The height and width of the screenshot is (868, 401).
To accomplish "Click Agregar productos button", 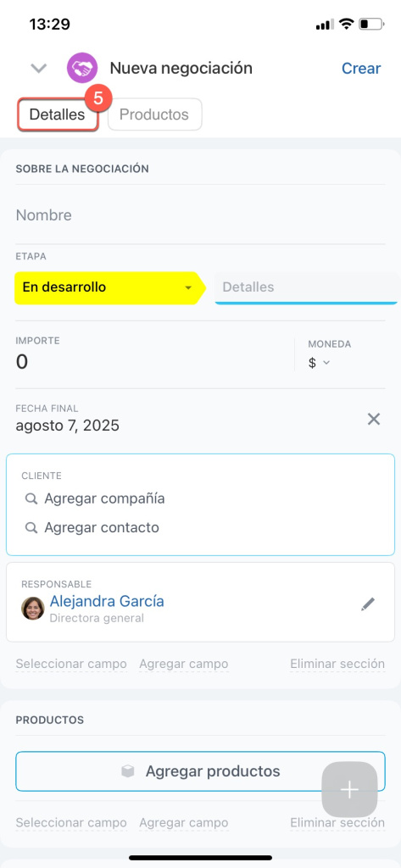I will pyautogui.click(x=200, y=771).
